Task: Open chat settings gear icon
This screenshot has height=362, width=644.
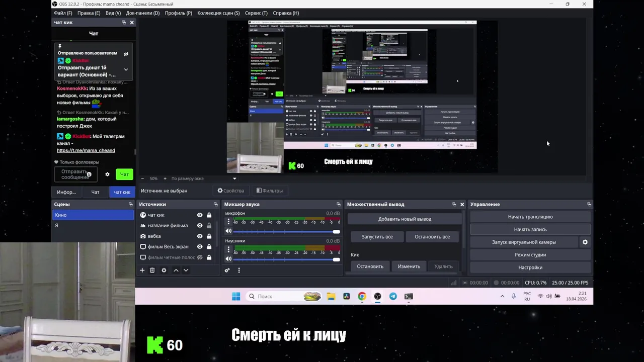Action: pyautogui.click(x=107, y=174)
